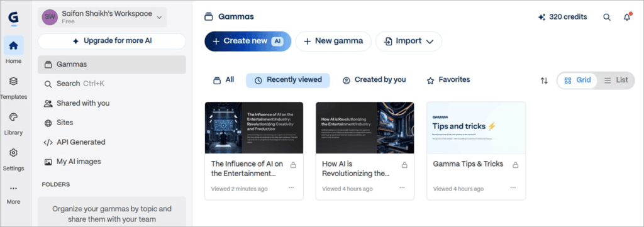
Task: Select Gammas in the sidebar
Action: 112,64
